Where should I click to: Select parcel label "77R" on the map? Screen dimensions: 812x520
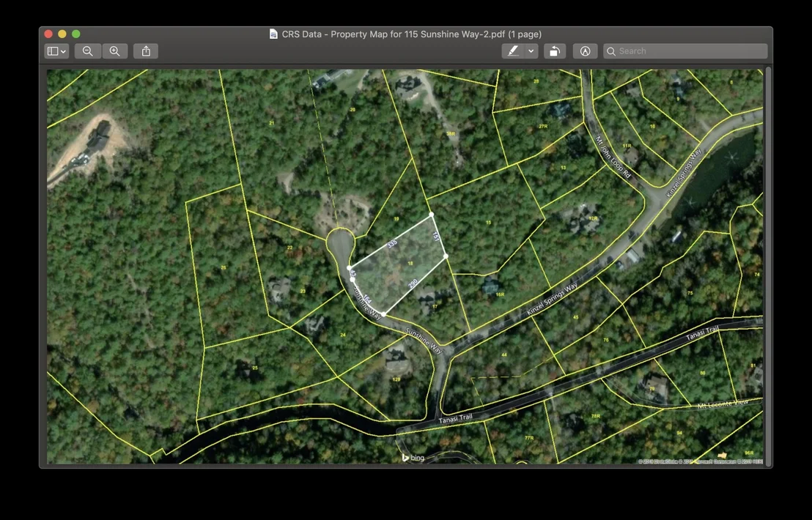click(528, 438)
